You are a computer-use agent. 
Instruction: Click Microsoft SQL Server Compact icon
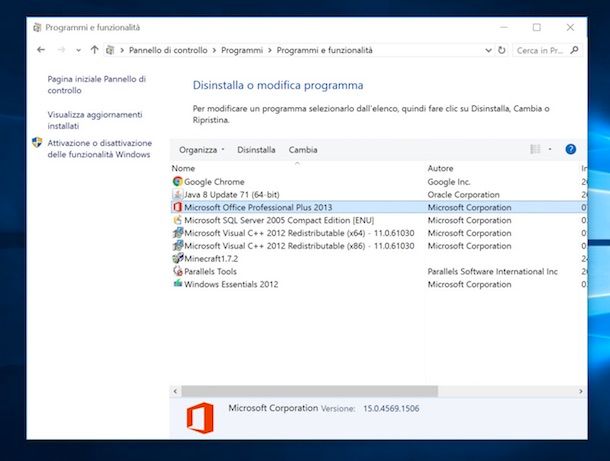coord(178,220)
